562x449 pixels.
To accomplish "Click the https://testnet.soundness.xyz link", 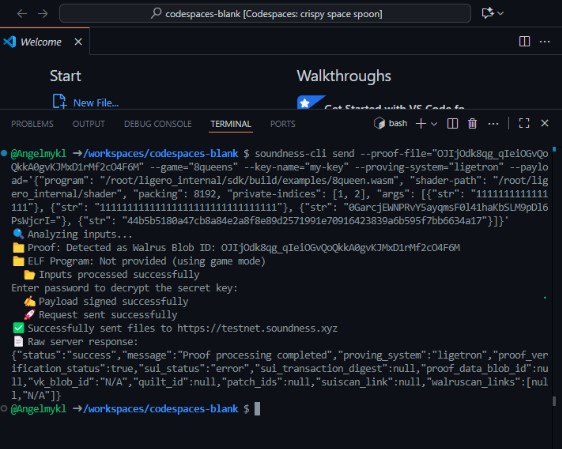I will coord(257,328).
